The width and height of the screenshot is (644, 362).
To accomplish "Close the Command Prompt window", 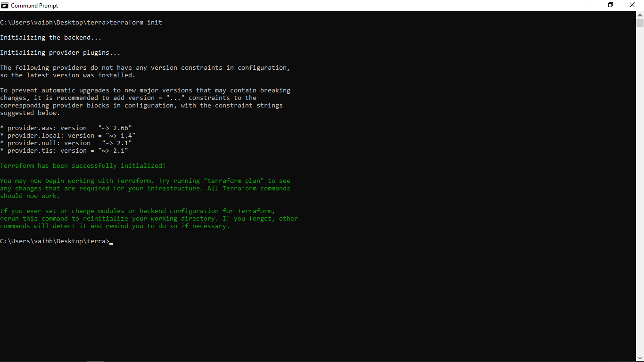I will click(x=632, y=5).
